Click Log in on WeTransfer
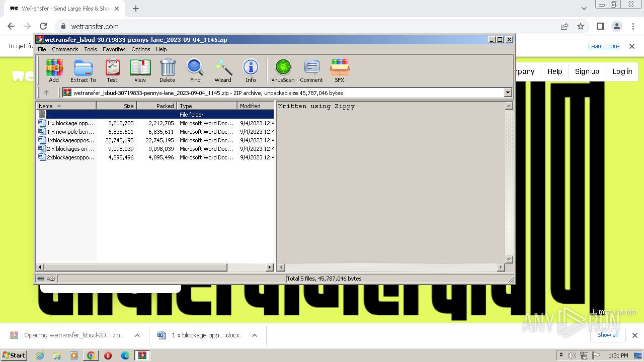The width and height of the screenshot is (644, 362). coord(622,71)
